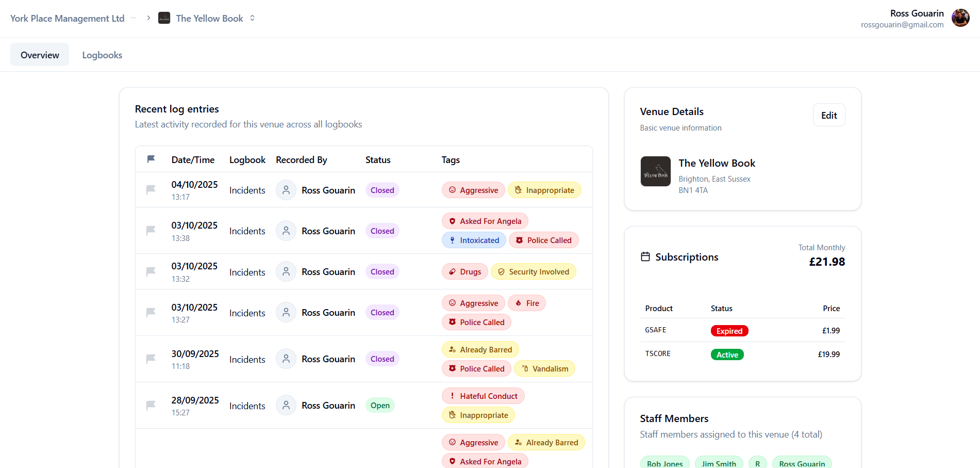Screen dimensions: 980x468
Task: Click the avatar icon on the 03/10 13:38 entry
Action: pos(286,231)
